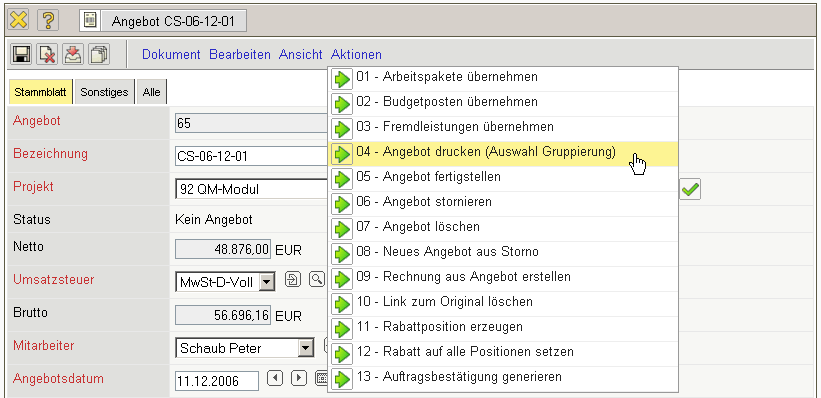Screen dimensions: 821x398
Task: Click the floppy disk save icon
Action: point(21,54)
